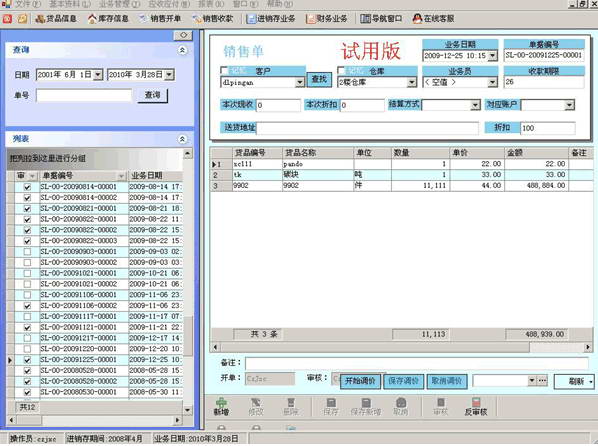Screen dimensions: 598x446
Task: Toggle checkbox for SL-00-20090814-00001
Action: [x=27, y=187]
